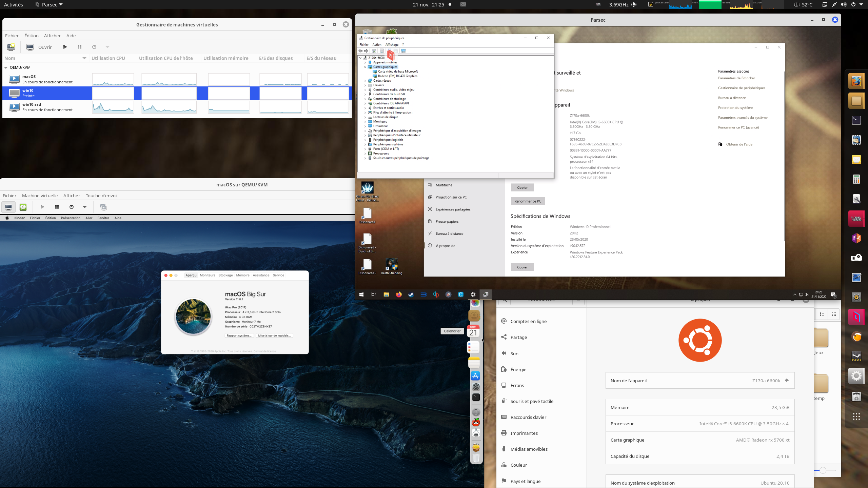Viewport: 868px width, 488px height.
Task: Switch to Stockage tab in About Mac
Action: [225, 275]
